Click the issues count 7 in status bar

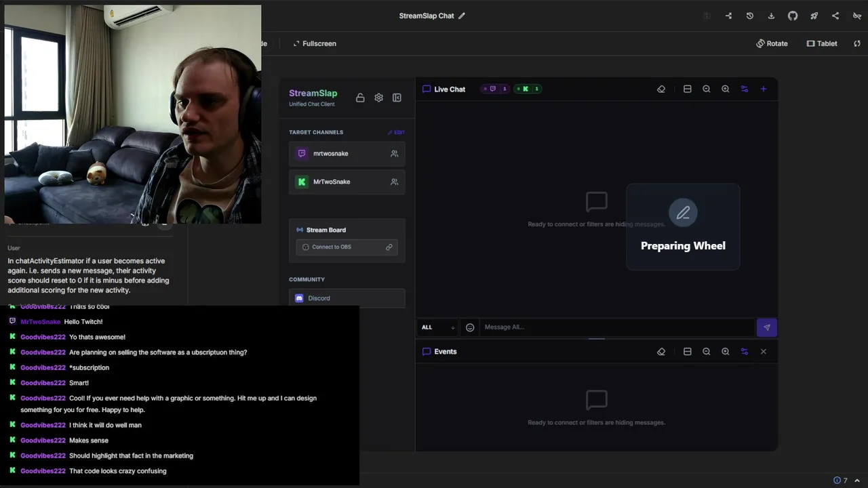pos(841,481)
